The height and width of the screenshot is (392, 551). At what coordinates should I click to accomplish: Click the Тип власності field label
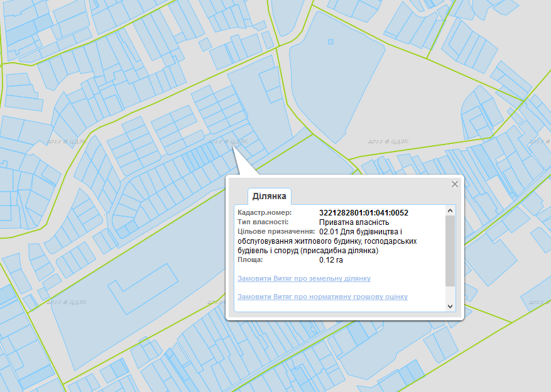pyautogui.click(x=263, y=222)
